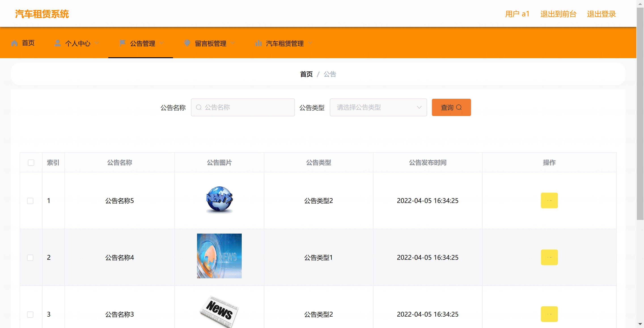Expand the 汽车租赁管理 menu chevron

[x=310, y=43]
